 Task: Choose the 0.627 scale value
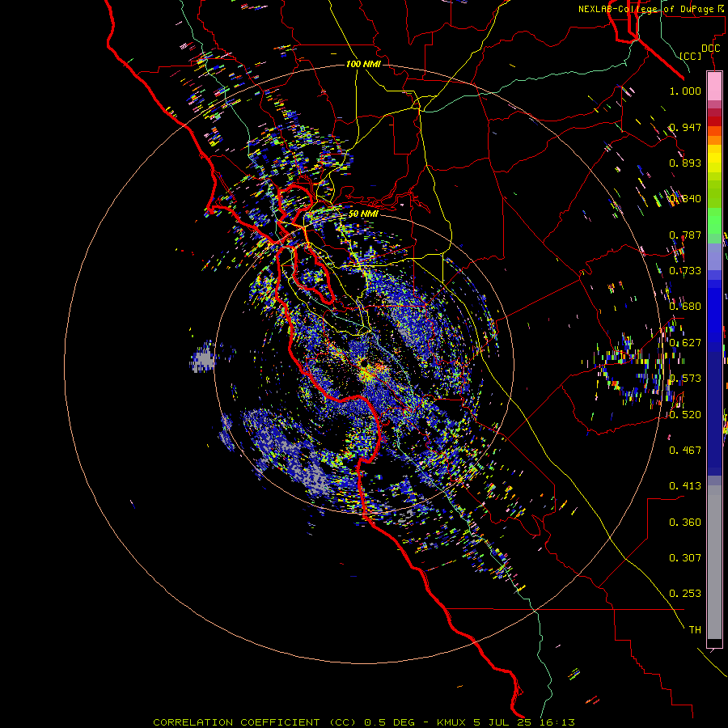(685, 343)
